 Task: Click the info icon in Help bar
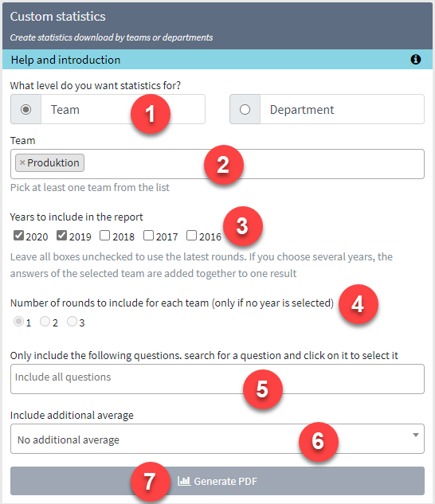[x=415, y=60]
